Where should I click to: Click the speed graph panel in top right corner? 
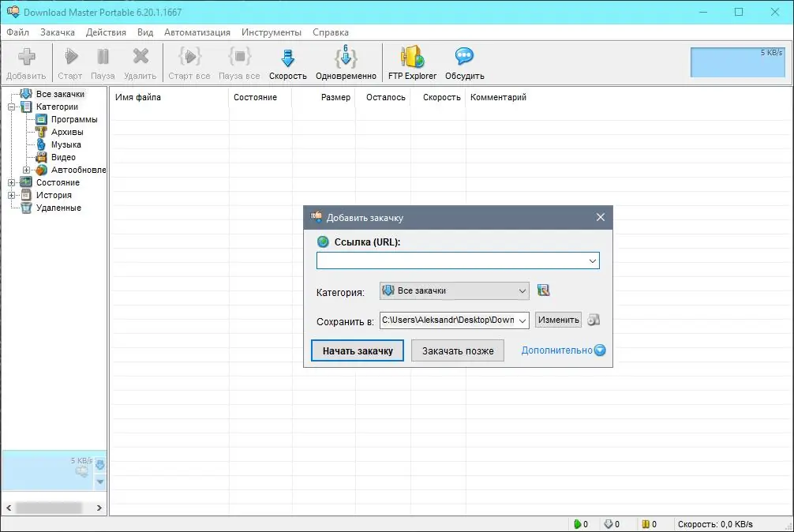[x=736, y=61]
